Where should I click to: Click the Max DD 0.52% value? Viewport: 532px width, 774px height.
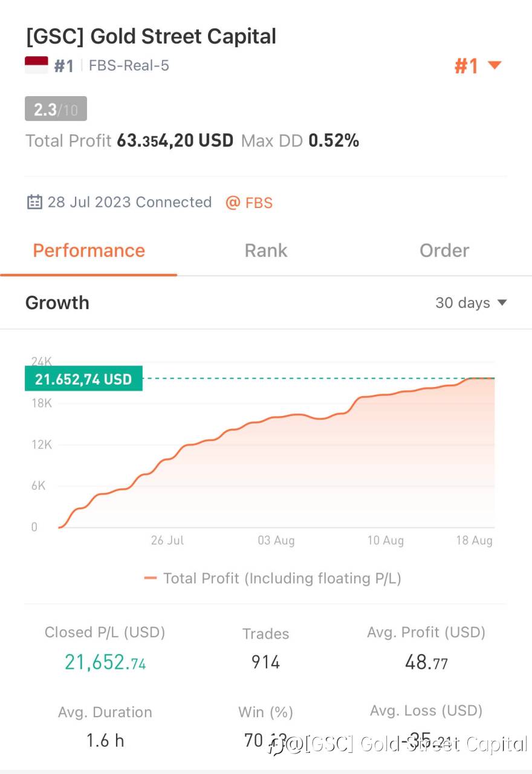334,141
